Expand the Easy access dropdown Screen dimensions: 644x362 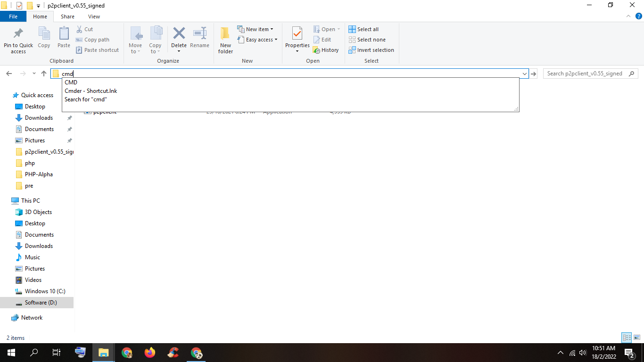pos(257,40)
